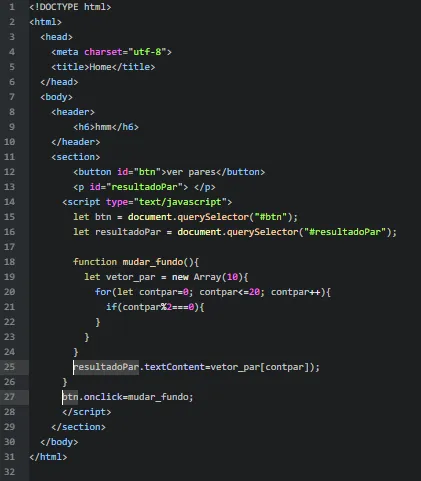421x481 pixels.
Task: Click new Array(10) on line 19
Action: pyautogui.click(x=207, y=277)
